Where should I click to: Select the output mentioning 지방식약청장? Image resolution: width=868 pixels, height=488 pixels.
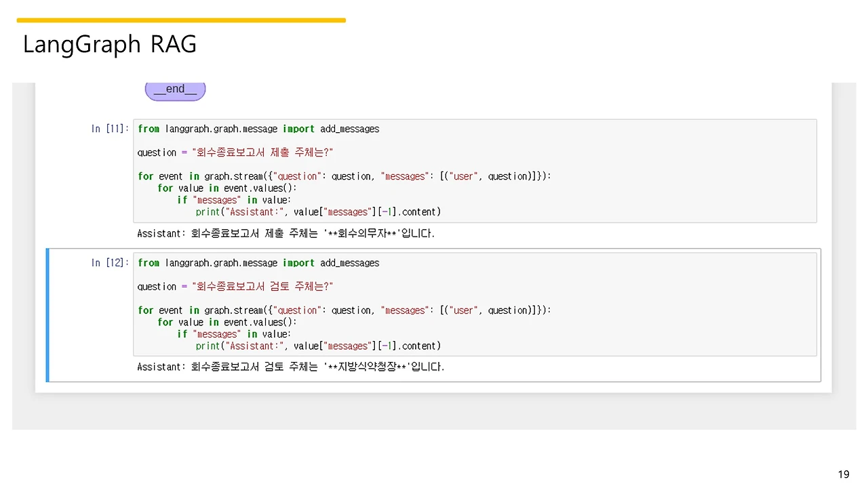(x=290, y=367)
